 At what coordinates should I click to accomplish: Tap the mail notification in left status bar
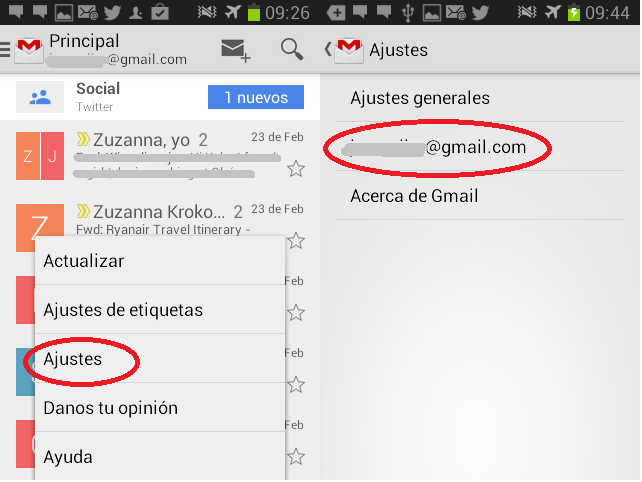[88, 12]
